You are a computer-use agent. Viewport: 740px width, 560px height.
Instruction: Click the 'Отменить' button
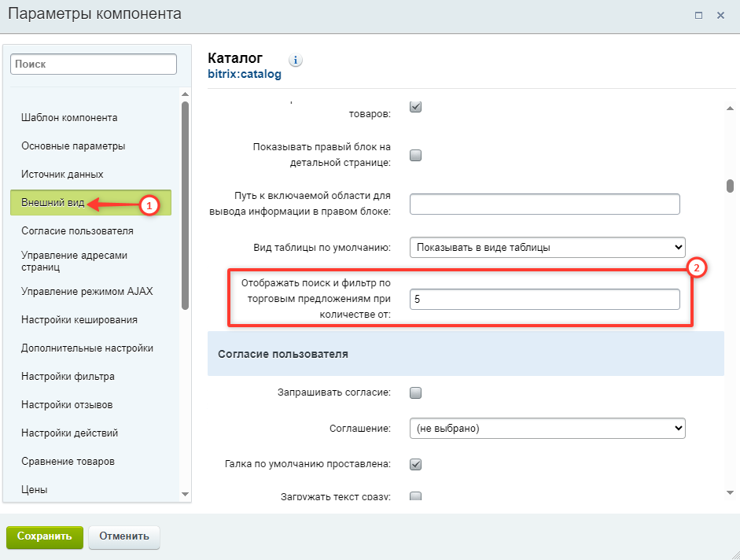[124, 537]
